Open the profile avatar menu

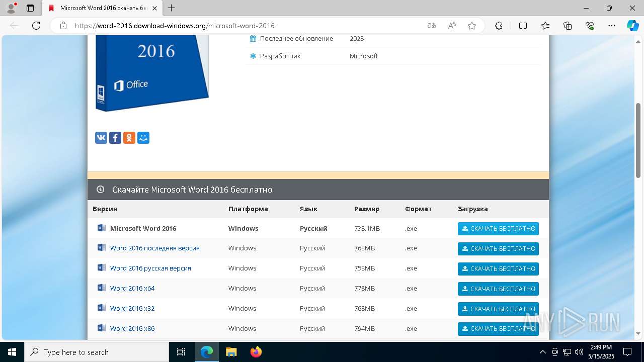11,8
